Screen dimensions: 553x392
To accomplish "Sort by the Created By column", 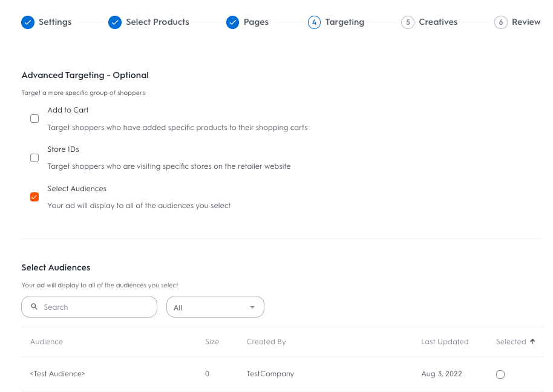I will coord(266,342).
